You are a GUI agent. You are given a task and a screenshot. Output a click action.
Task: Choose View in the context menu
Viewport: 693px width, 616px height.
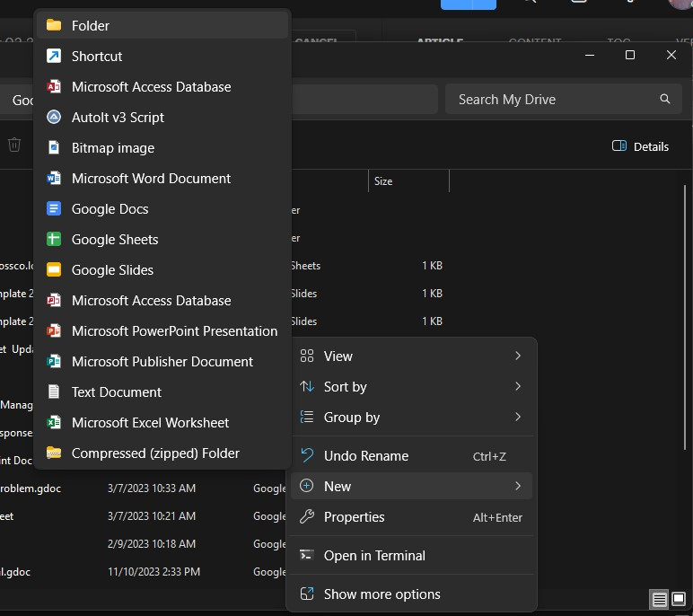pos(411,356)
